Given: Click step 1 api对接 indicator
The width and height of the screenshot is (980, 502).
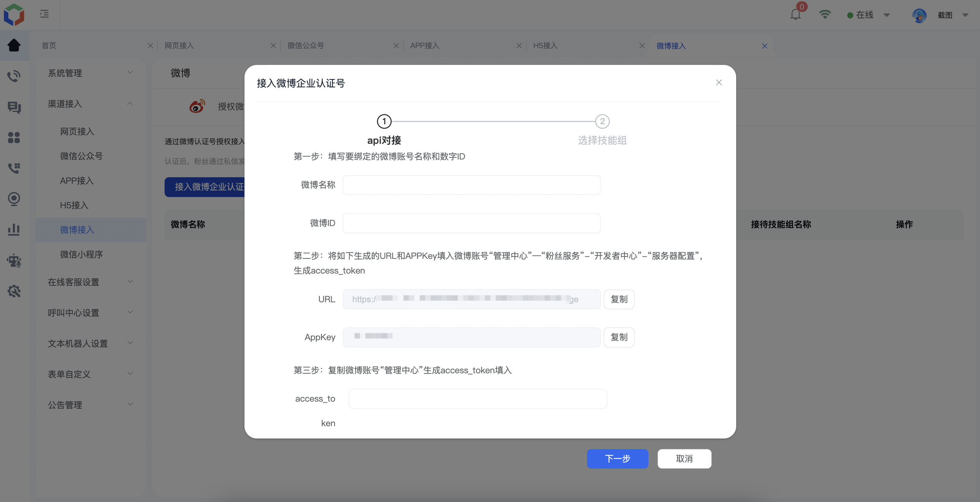Looking at the screenshot, I should point(384,122).
